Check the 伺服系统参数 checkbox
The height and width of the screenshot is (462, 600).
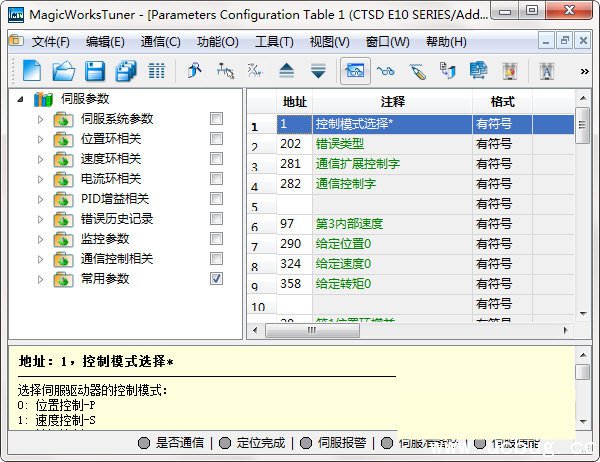click(x=216, y=119)
